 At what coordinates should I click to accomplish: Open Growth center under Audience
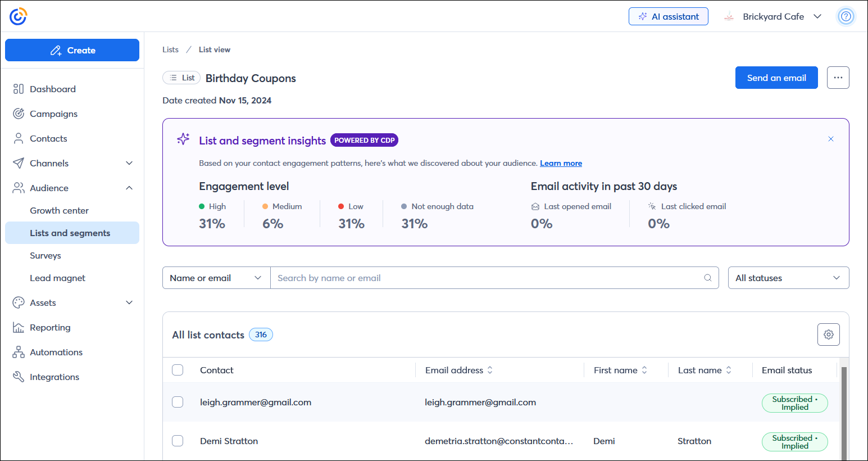point(59,210)
